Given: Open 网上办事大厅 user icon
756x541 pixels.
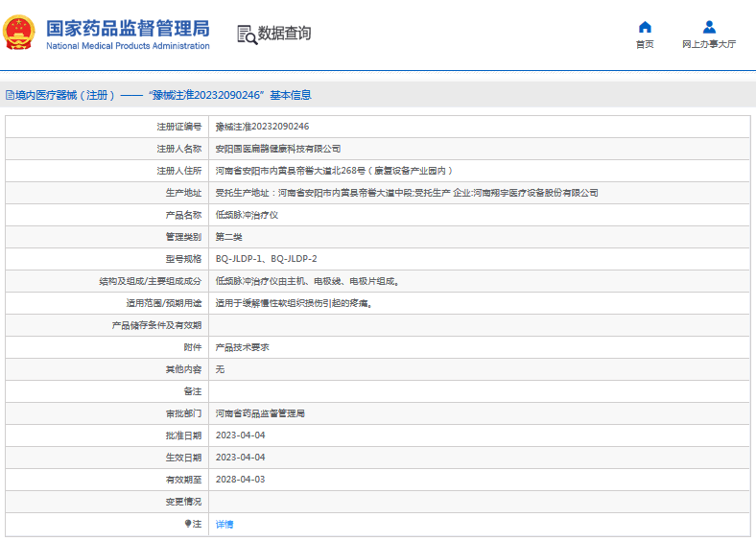Looking at the screenshot, I should (x=709, y=27).
